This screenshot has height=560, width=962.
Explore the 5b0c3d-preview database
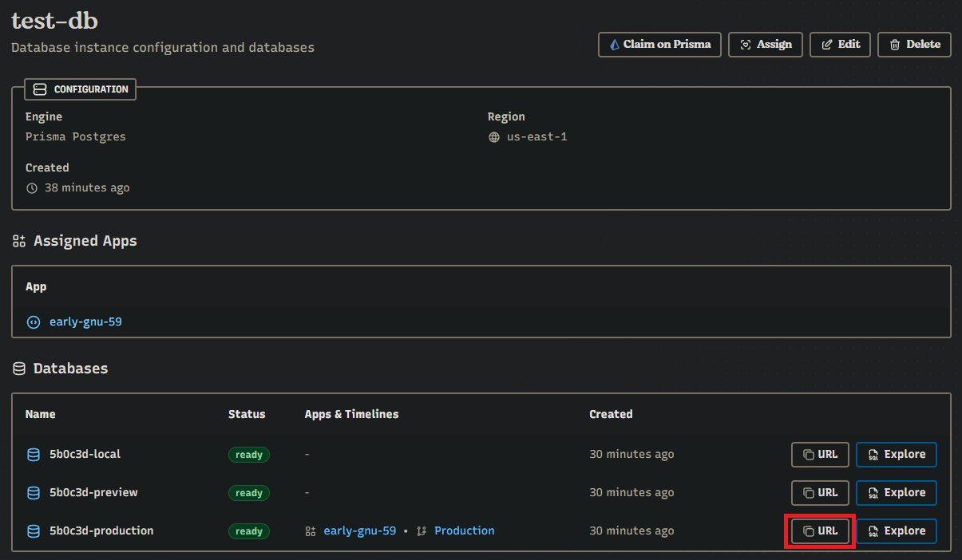pyautogui.click(x=896, y=493)
